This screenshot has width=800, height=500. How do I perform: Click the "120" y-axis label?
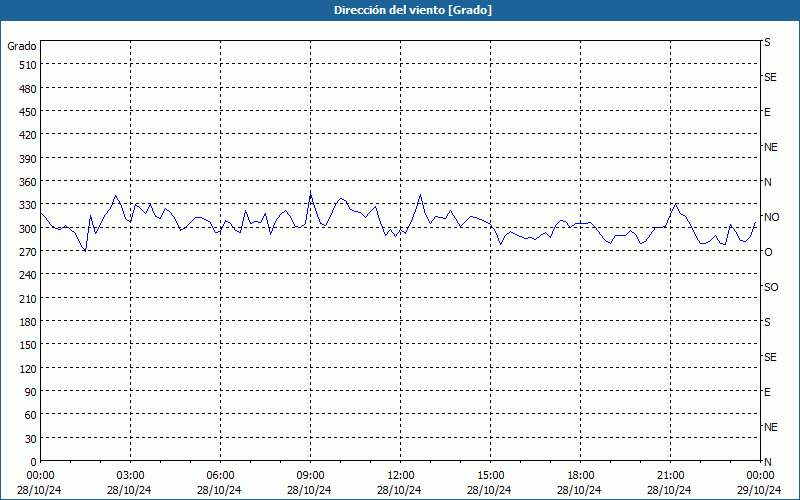28,369
